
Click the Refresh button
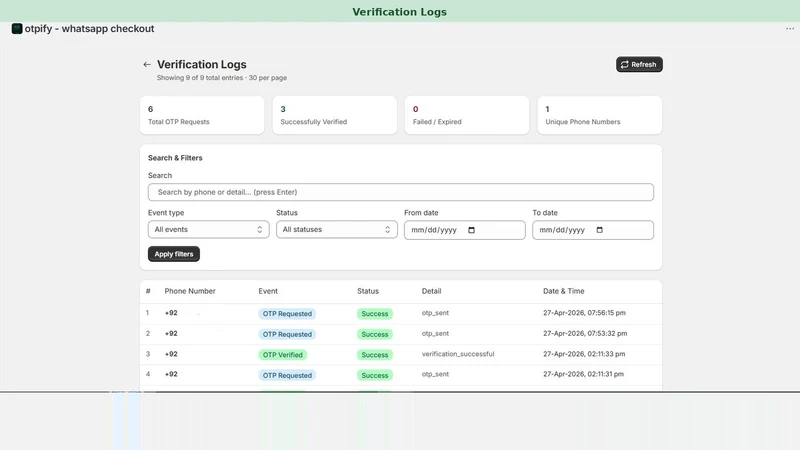pyautogui.click(x=639, y=64)
